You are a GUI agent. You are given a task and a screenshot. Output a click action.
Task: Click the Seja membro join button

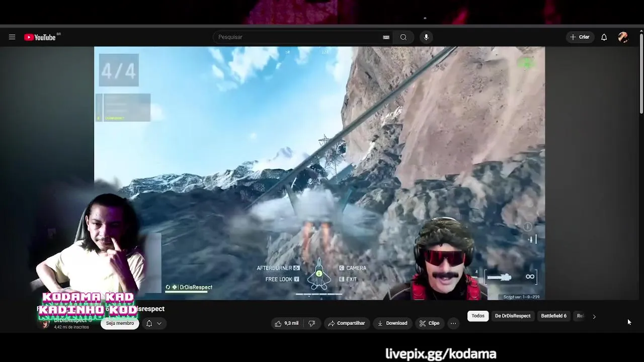120,323
